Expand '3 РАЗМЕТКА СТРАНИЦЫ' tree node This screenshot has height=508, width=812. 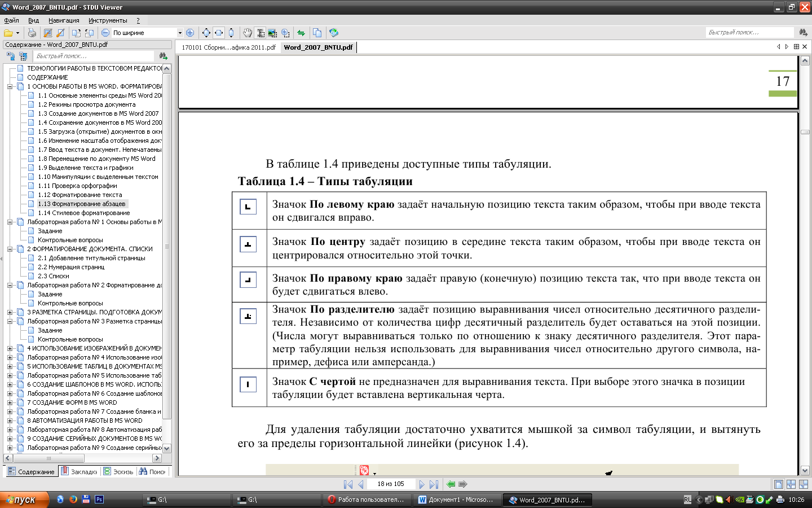coord(10,312)
